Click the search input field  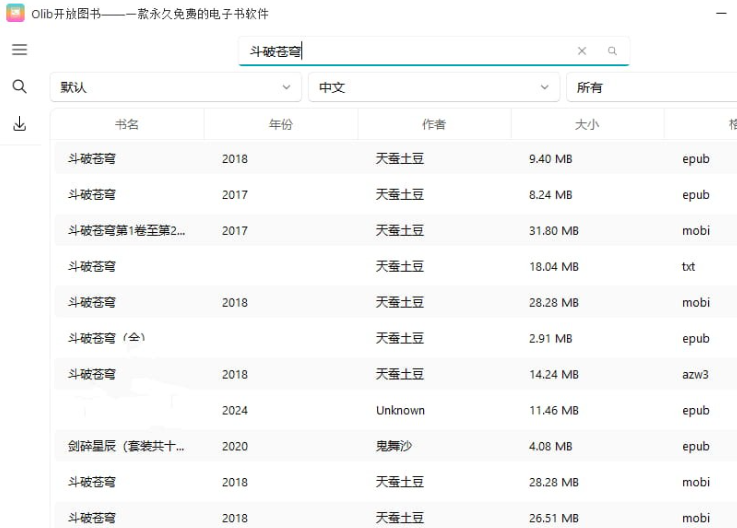click(410, 51)
